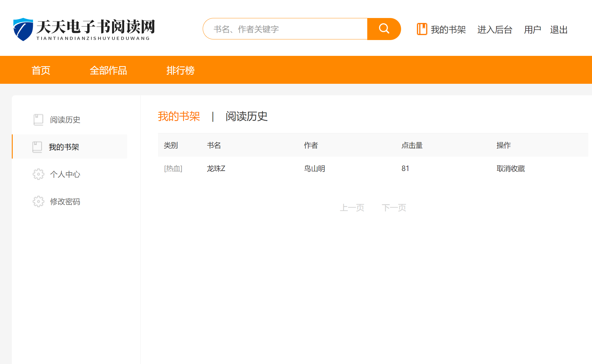Click 退出 to log out
This screenshot has height=364, width=592.
(x=558, y=29)
